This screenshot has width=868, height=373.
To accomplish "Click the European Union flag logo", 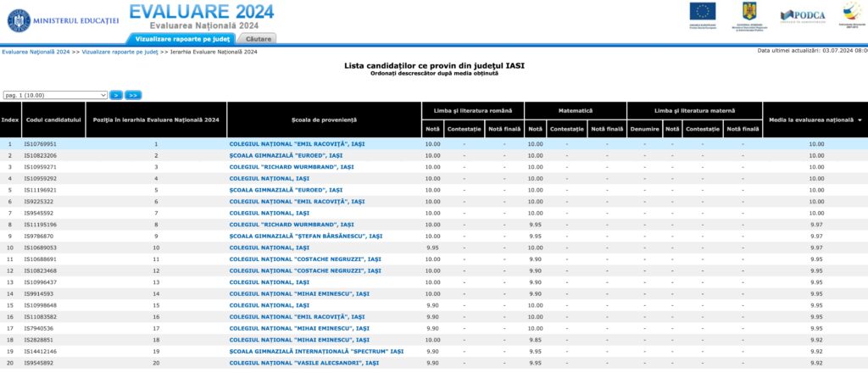I will [702, 11].
